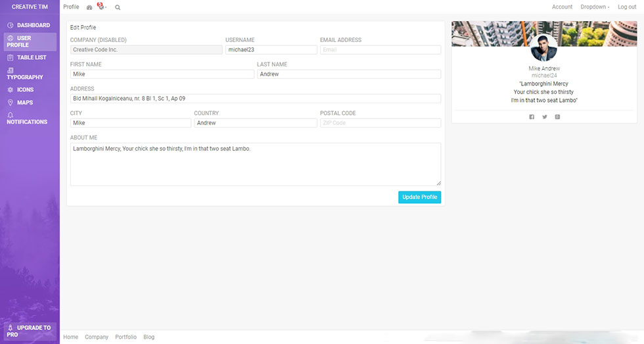
Task: Select Dashboard in the sidebar
Action: click(30, 25)
